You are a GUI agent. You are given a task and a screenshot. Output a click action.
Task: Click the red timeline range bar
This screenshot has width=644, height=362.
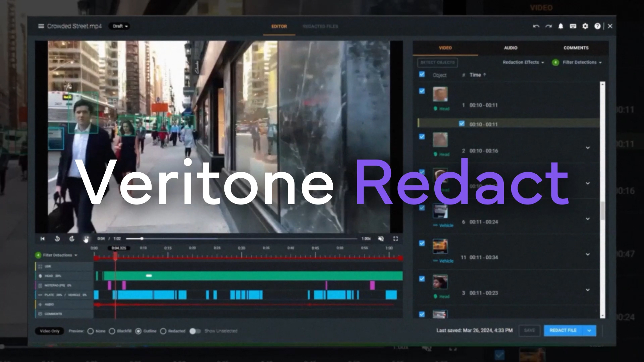coord(249,258)
